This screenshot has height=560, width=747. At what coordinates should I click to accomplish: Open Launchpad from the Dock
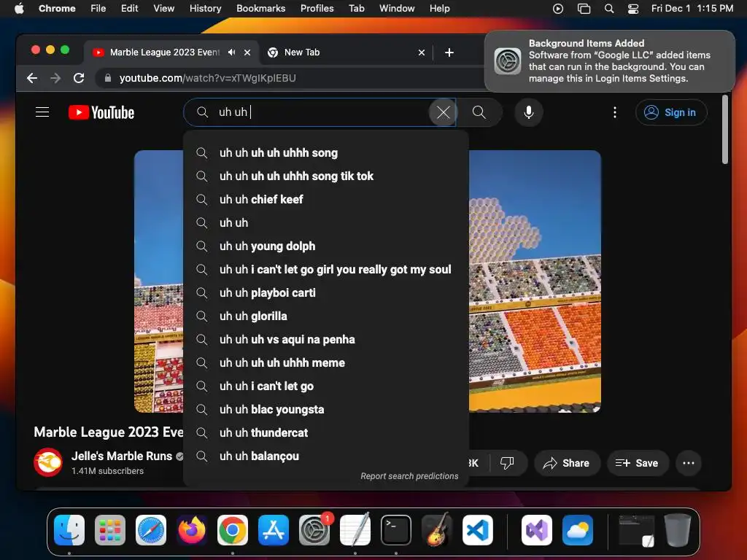pyautogui.click(x=110, y=530)
